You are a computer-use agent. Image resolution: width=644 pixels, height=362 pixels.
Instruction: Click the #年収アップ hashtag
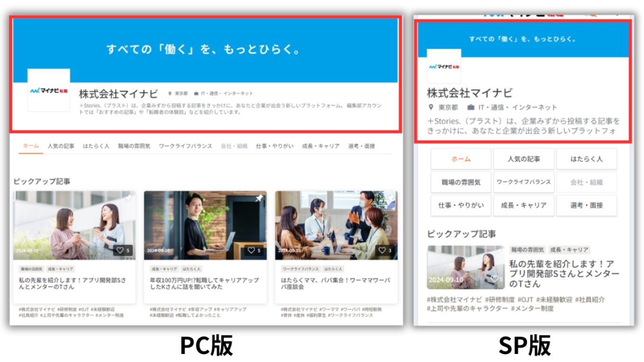click(200, 309)
